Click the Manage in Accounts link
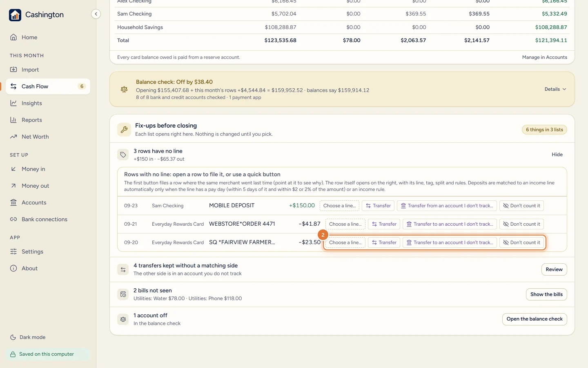The height and width of the screenshot is (368, 588). point(544,57)
